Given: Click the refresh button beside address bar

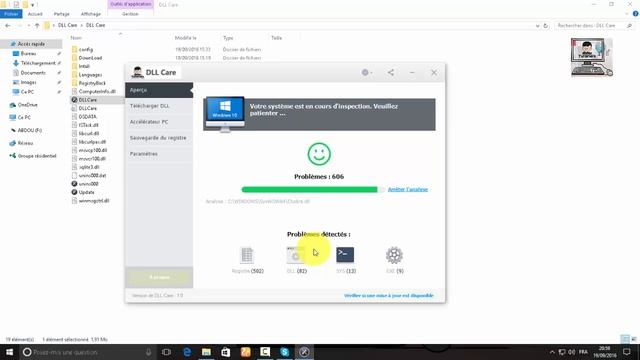Looking at the screenshot, I should (x=546, y=25).
